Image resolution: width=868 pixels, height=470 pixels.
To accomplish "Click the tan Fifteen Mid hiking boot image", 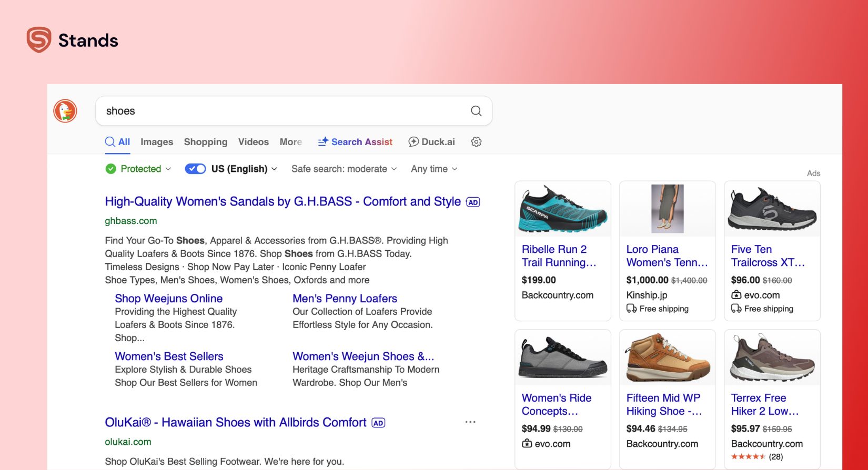I will coord(668,357).
